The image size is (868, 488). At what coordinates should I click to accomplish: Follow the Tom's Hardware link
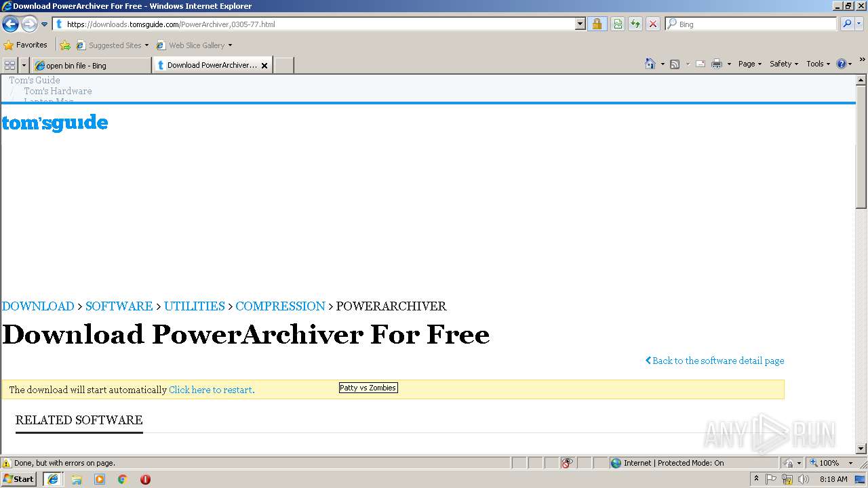pyautogui.click(x=58, y=91)
